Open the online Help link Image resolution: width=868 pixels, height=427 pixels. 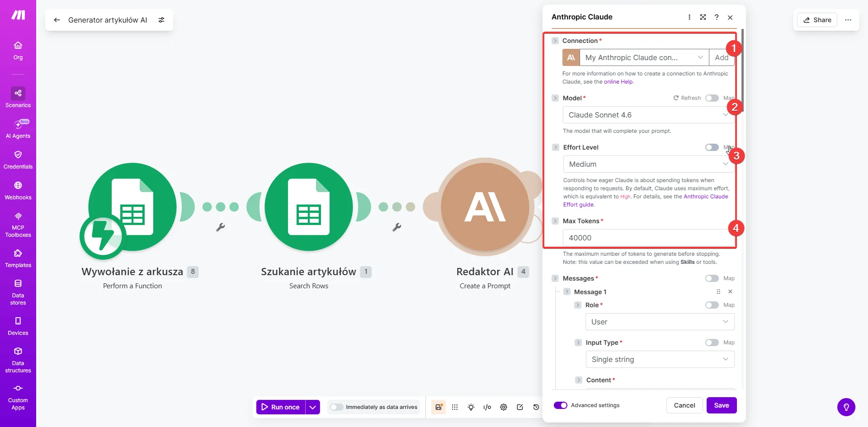(618, 82)
